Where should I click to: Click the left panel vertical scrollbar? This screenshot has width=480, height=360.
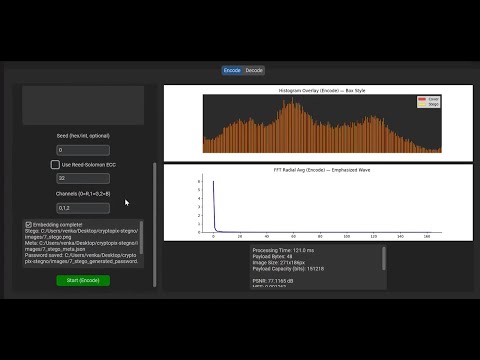(154, 224)
